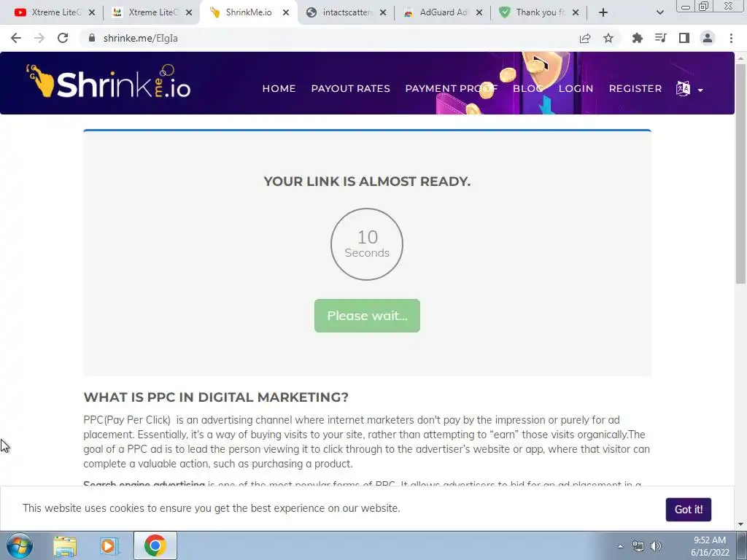
Task: Open Windows Explorer from the taskbar
Action: pos(65,545)
